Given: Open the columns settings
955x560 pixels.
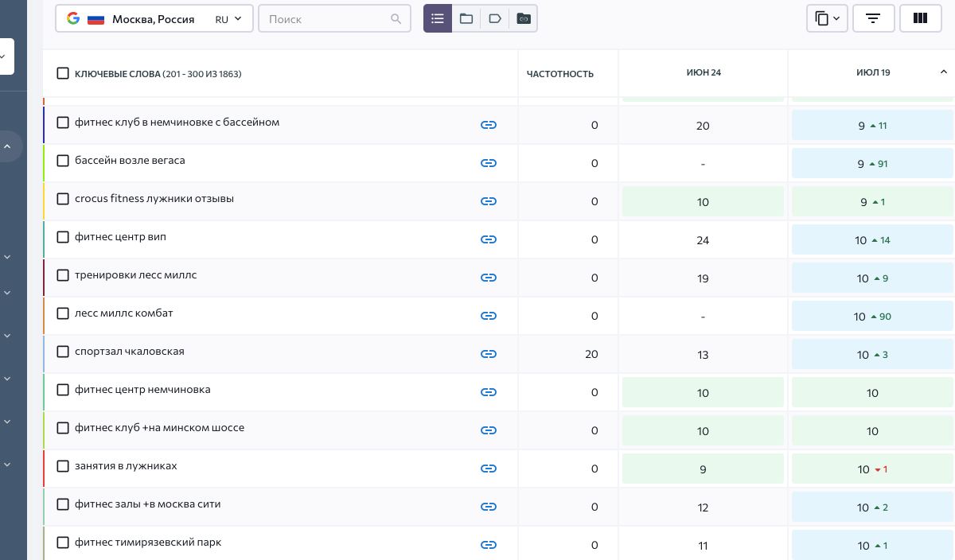Looking at the screenshot, I should 920,18.
